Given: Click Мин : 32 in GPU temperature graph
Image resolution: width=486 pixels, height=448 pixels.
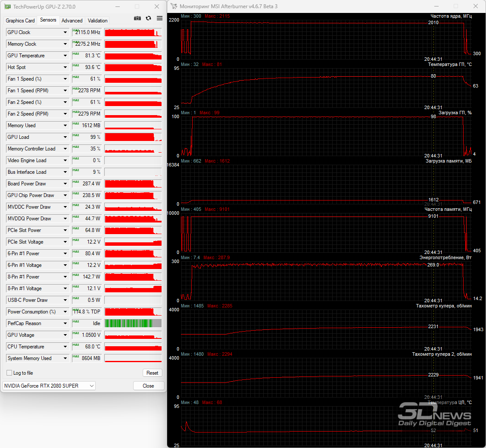Looking at the screenshot, I should pyautogui.click(x=190, y=65).
